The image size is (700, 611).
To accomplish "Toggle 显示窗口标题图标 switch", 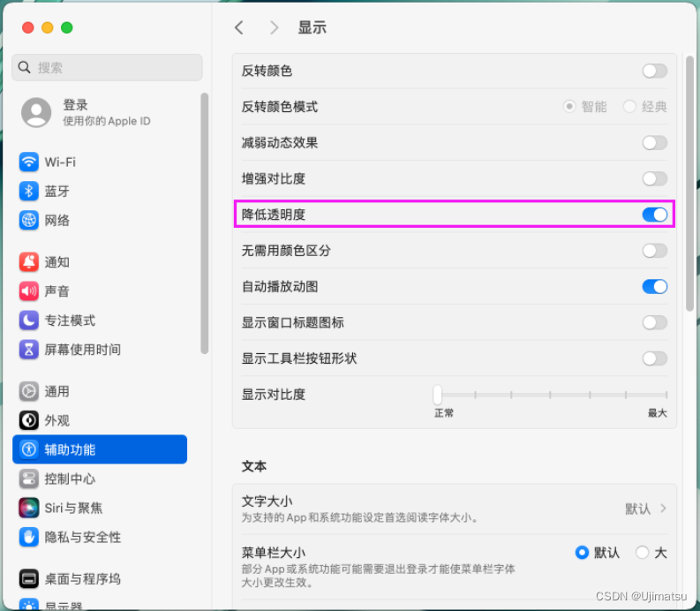I will point(654,322).
